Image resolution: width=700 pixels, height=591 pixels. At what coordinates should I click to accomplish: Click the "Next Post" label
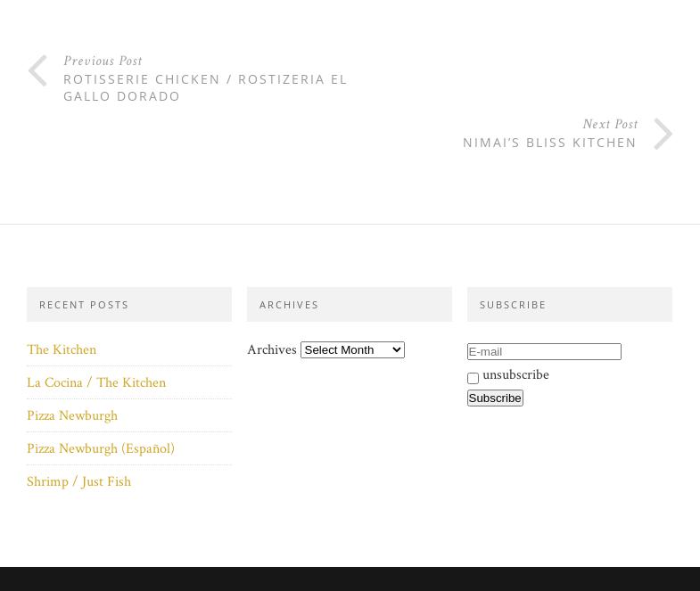click(x=610, y=125)
